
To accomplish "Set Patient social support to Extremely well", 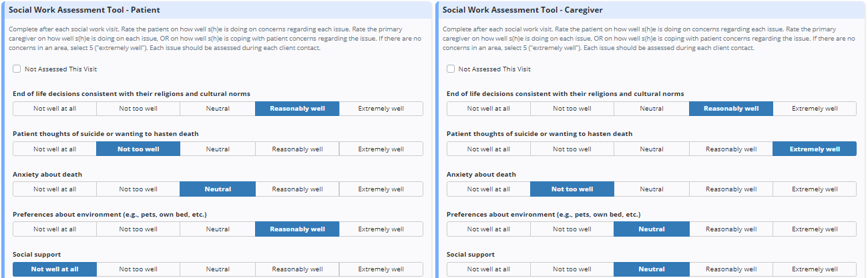I will [x=381, y=269].
